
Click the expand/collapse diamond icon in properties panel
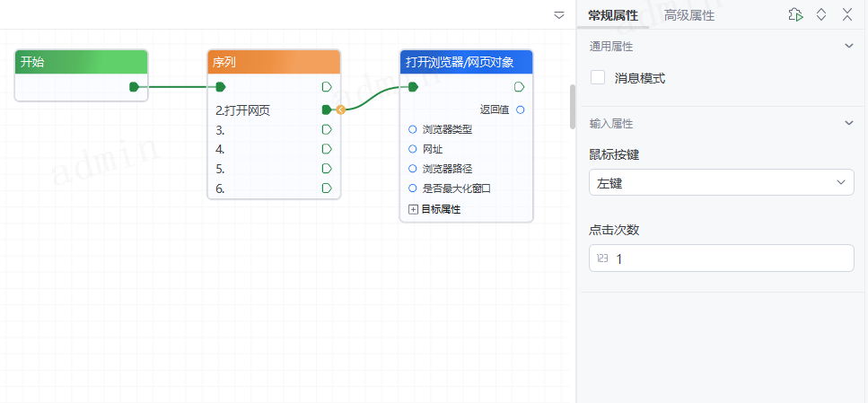pyautogui.click(x=820, y=14)
